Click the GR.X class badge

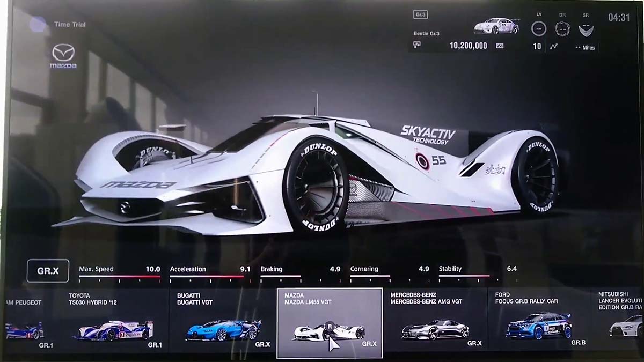pos(48,271)
